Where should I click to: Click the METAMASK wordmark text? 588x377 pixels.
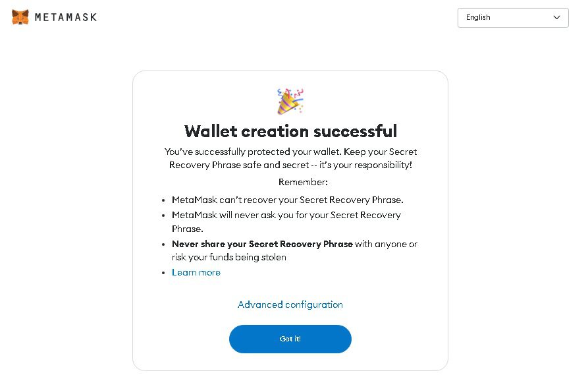click(65, 17)
